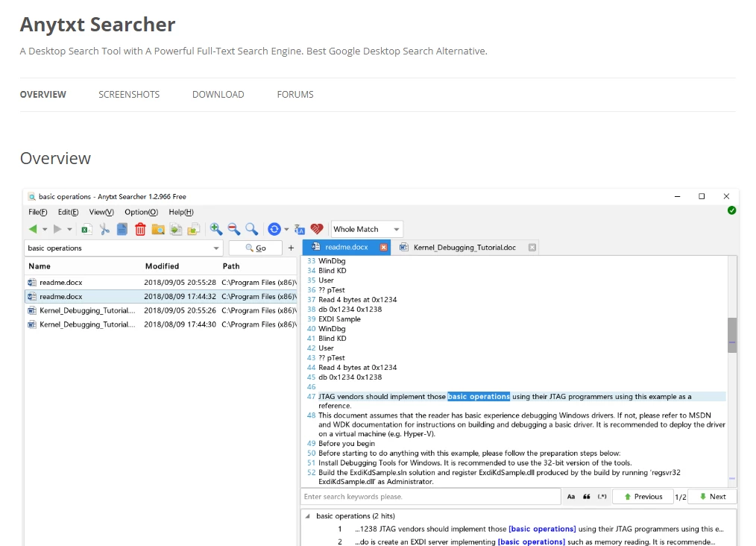Click the Anytxt app icon in the title bar
Screen dimensions: 756x546
(x=32, y=197)
